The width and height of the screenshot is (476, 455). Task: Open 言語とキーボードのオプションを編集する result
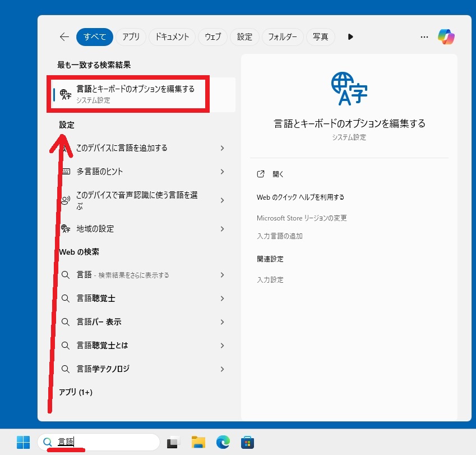coord(142,94)
